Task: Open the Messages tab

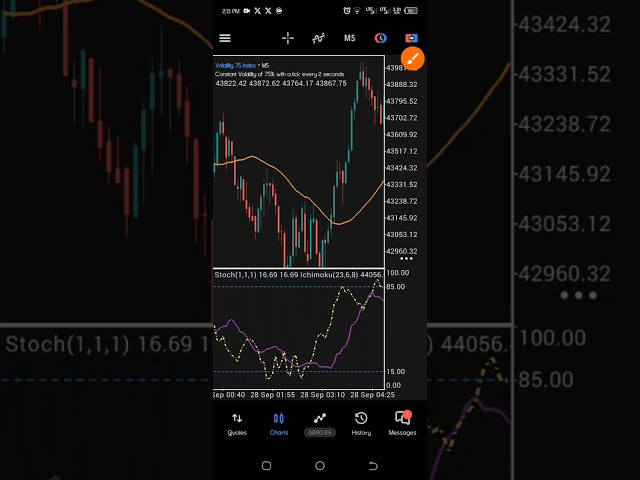Action: tap(402, 424)
